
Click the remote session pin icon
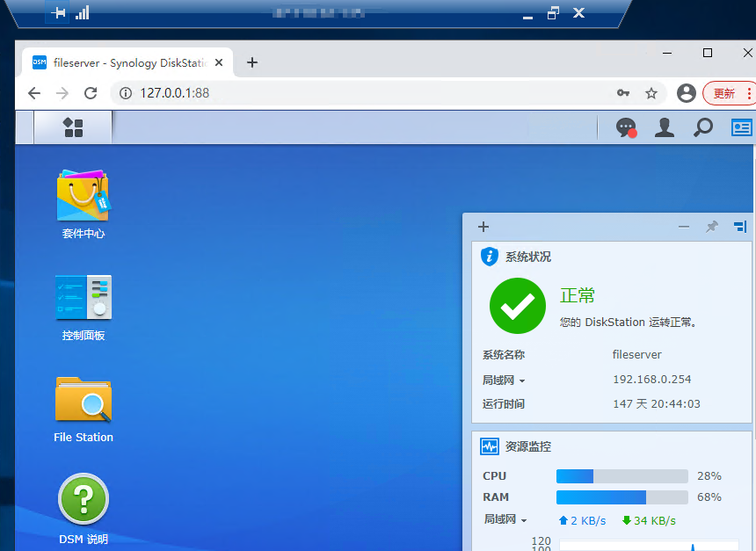point(58,12)
